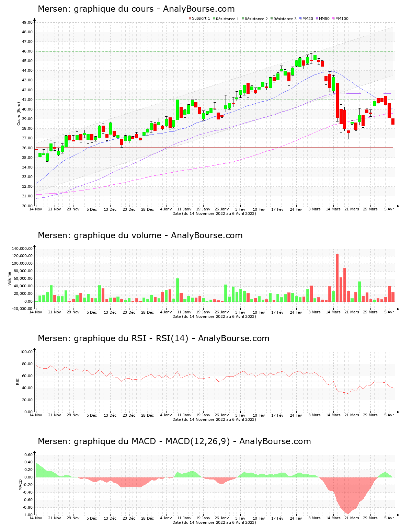The width and height of the screenshot is (412, 532).
Task: Click 60.00 on the RSI axis
Action: click(27, 376)
